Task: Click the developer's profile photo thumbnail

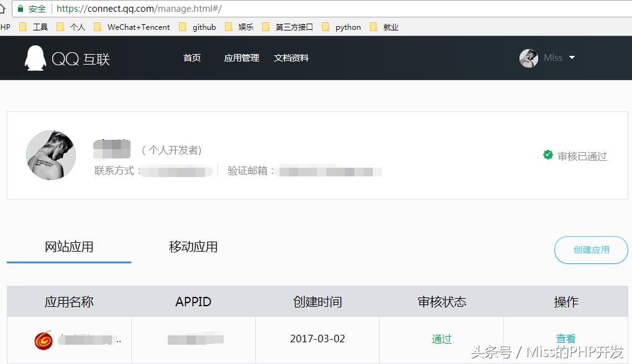Action: click(x=51, y=155)
